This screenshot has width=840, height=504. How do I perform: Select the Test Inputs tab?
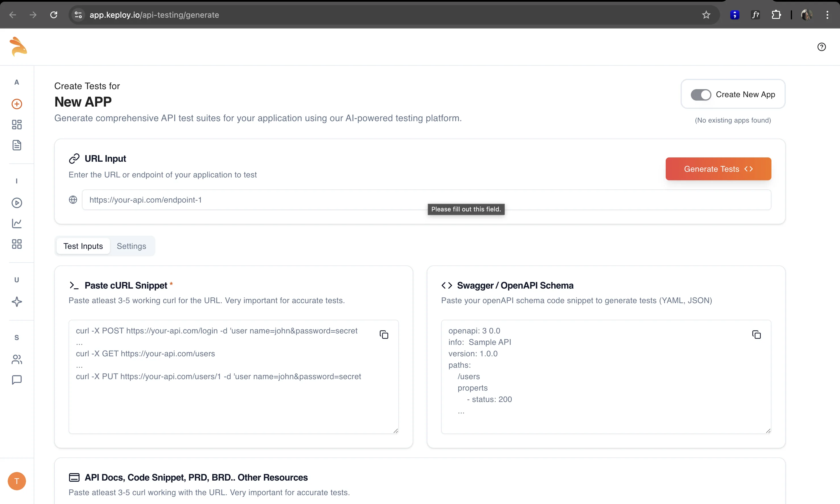(83, 246)
